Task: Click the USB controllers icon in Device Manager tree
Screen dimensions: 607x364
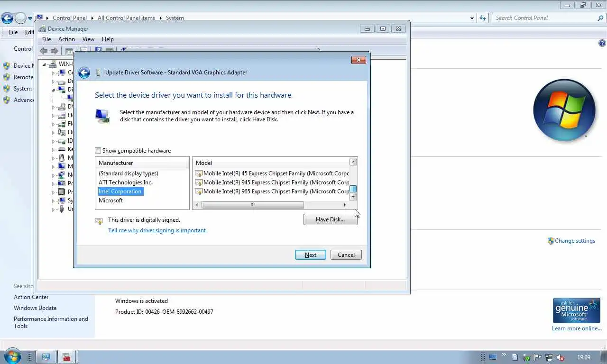Action: coord(61,209)
